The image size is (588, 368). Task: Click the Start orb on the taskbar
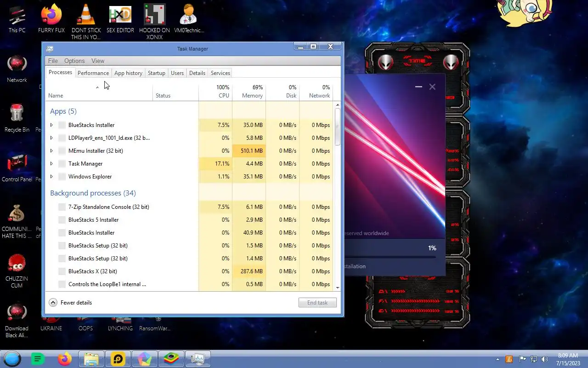[x=12, y=359]
